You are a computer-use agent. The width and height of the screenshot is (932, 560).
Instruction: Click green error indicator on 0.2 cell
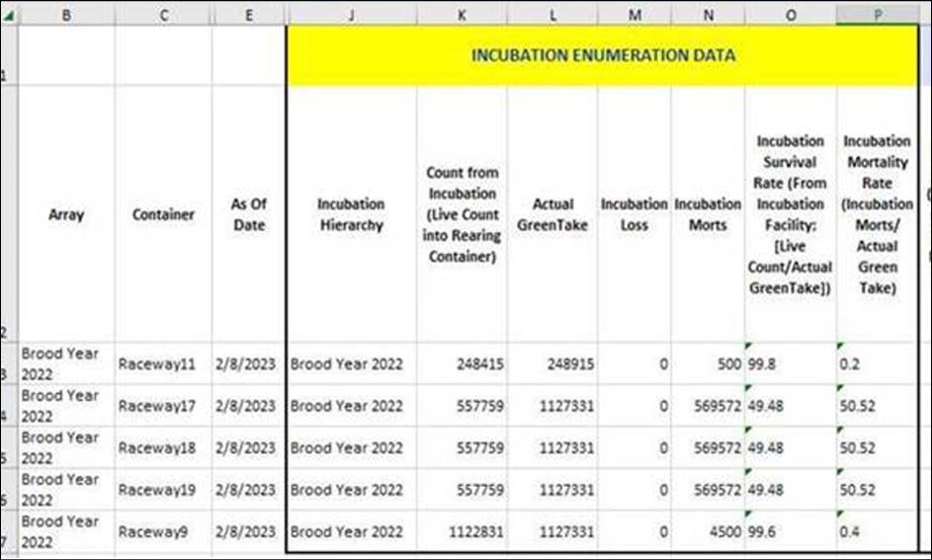[841, 346]
